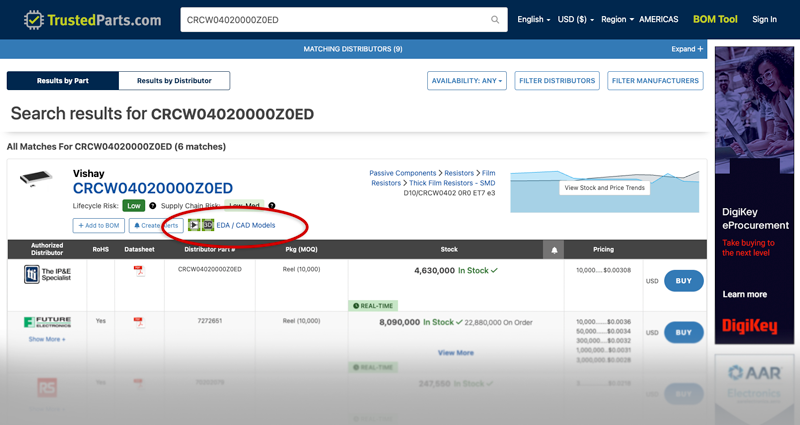Click the stock alert bell column icon
This screenshot has width=800, height=425.
554,249
